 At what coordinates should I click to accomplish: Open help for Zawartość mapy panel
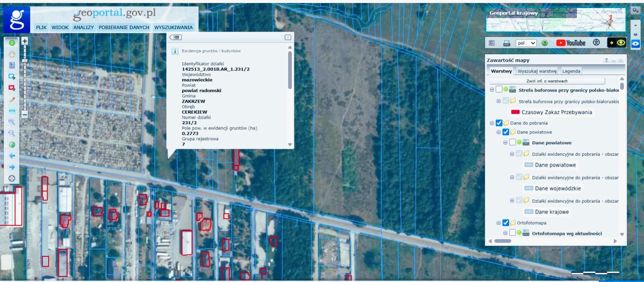point(606,60)
